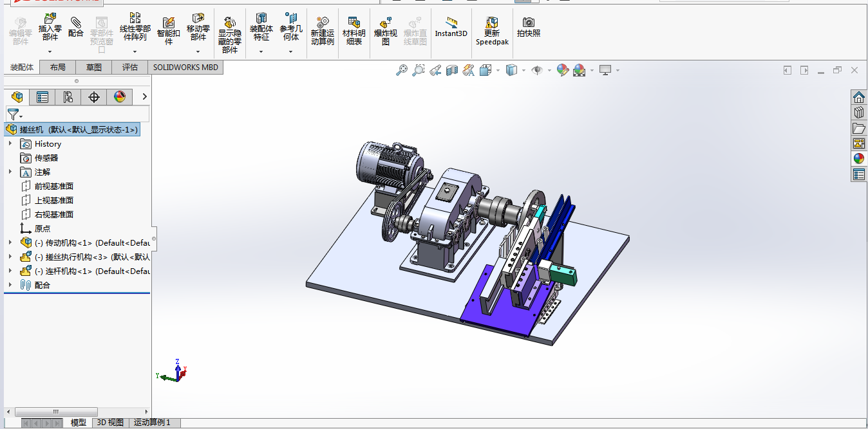
Task: Expand the 搓丝执行机构<3> subassembly node
Action: pyautogui.click(x=10, y=257)
